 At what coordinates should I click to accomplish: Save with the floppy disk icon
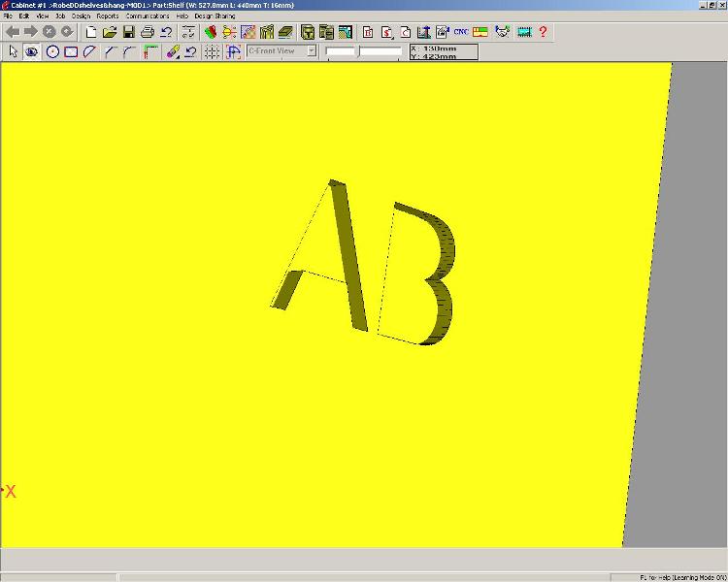click(128, 32)
